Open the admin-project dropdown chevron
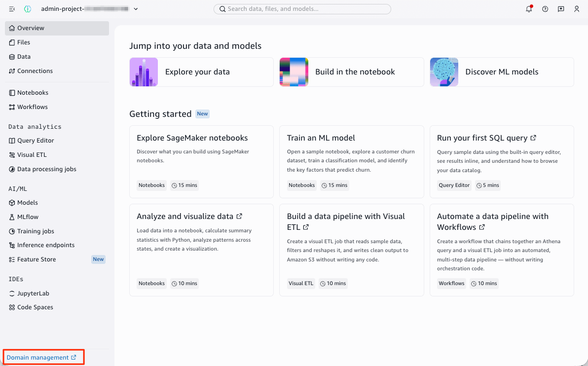This screenshot has height=366, width=588. click(136, 9)
